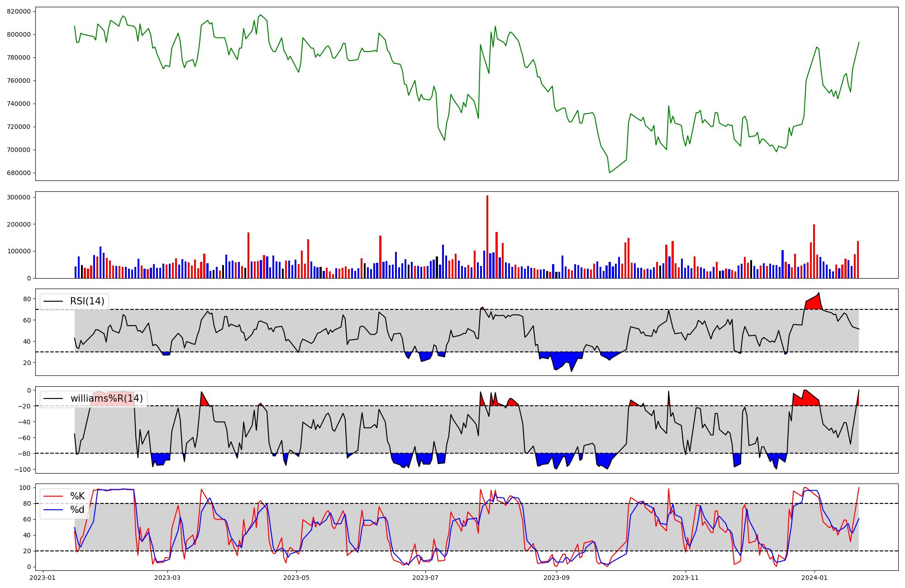
Task: Click the 2023-05 x-axis tick label
Action: click(x=296, y=577)
